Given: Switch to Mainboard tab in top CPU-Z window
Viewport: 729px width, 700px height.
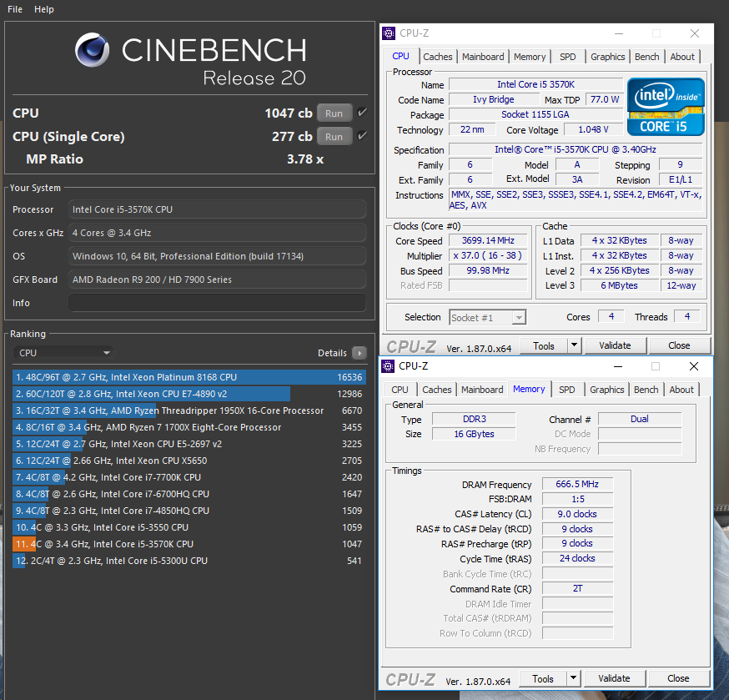Looking at the screenshot, I should [x=483, y=57].
